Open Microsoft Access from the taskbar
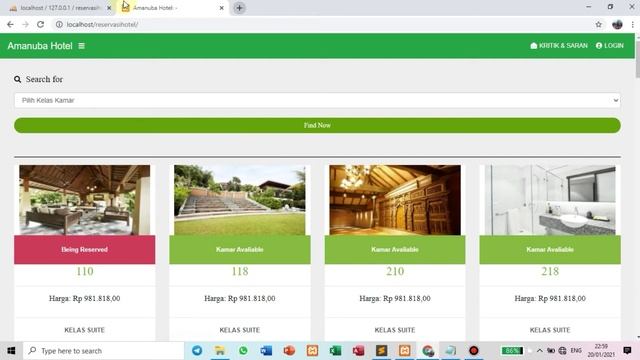The image size is (640, 360). (x=358, y=351)
